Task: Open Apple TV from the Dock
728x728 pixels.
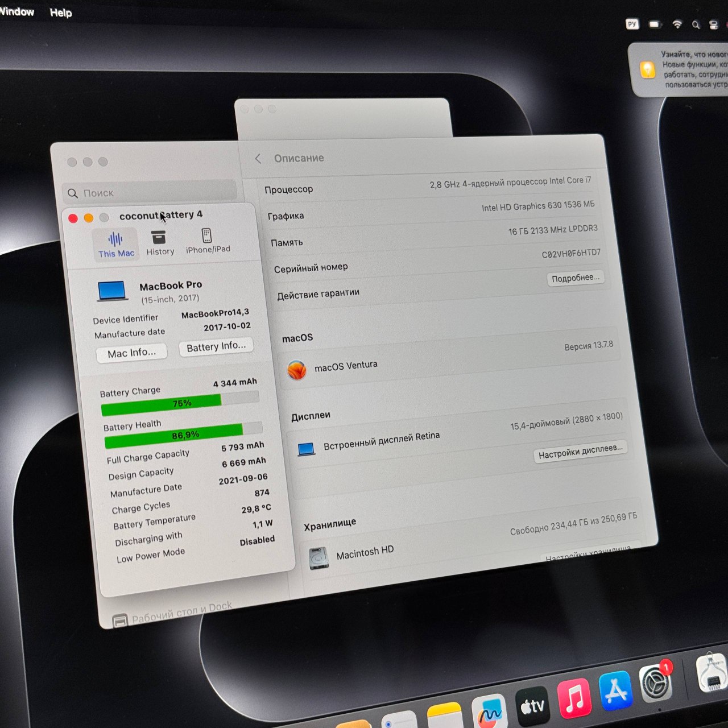Action: (x=531, y=705)
